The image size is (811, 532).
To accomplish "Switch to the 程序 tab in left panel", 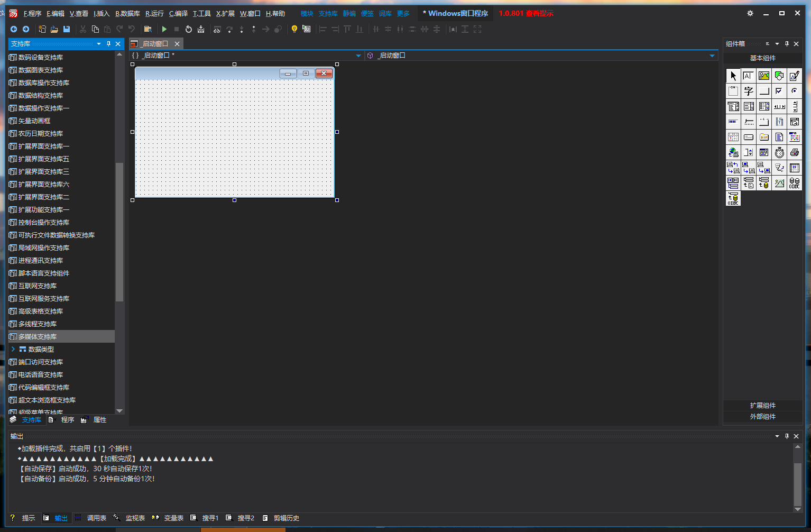I will 62,420.
